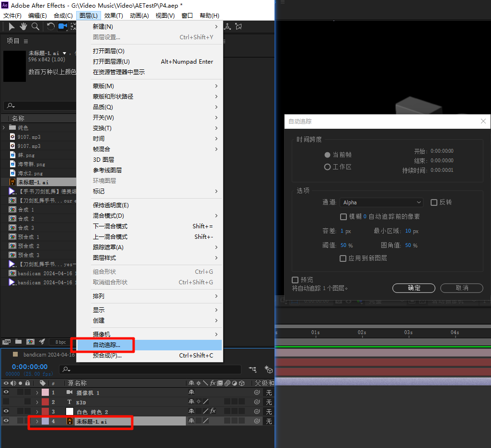Screen dimensions: 491x448
Task: Click the New Composition icon in Project panel
Action: [30, 342]
